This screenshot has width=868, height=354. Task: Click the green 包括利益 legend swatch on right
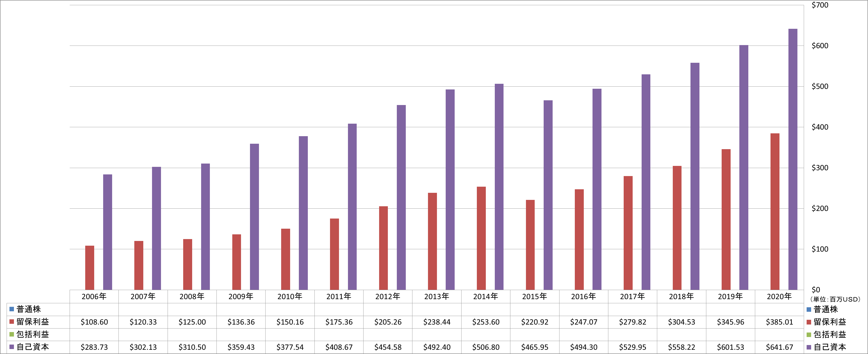pos(809,334)
